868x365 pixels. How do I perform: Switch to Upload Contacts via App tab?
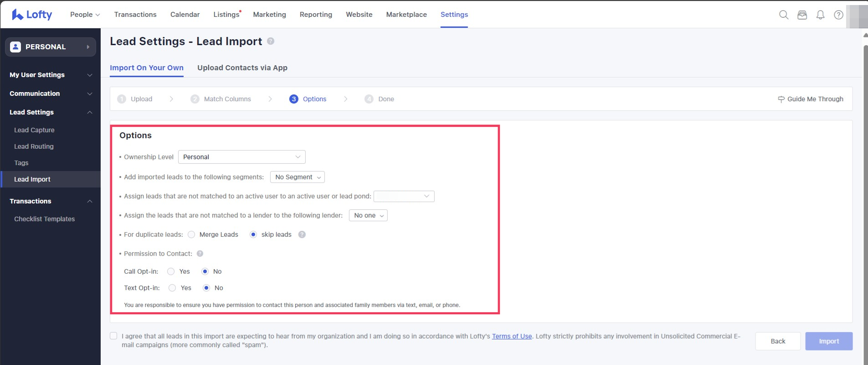coord(242,68)
